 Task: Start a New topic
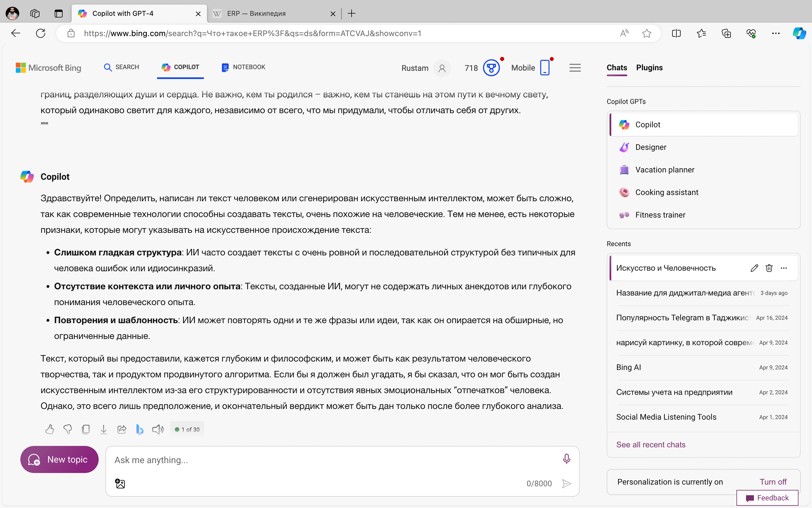tap(59, 459)
